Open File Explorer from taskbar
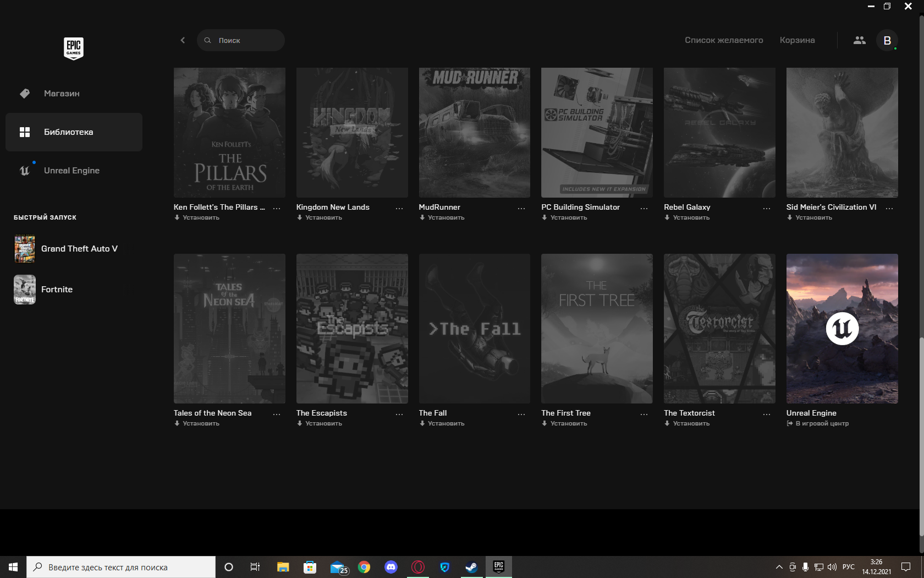Viewport: 924px width, 578px height. click(283, 567)
